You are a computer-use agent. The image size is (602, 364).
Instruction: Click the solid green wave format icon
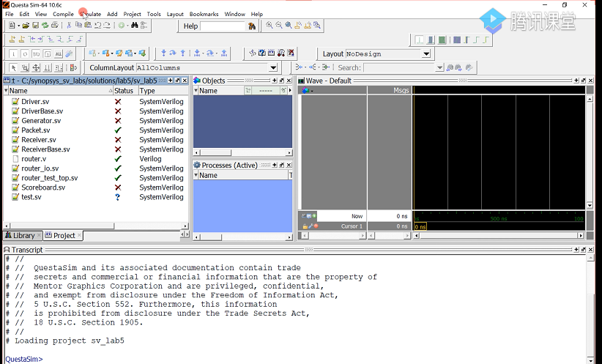(442, 40)
